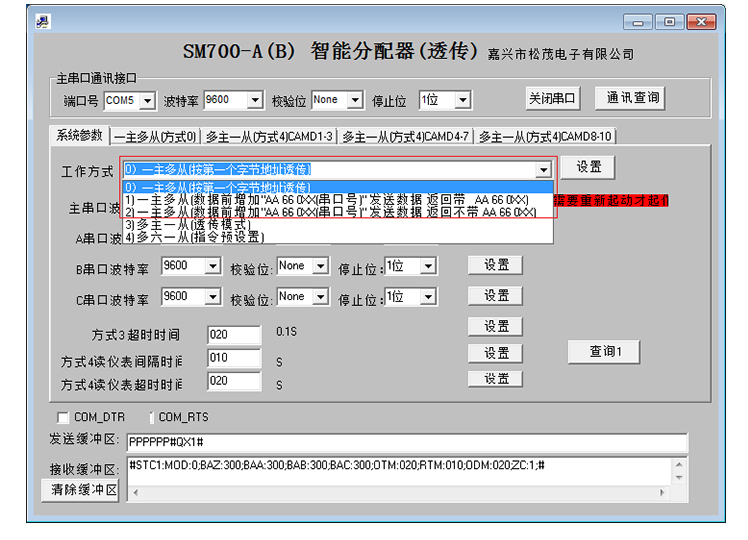Click the 方式3超时时间 input field
Image resolution: width=748 pixels, height=540 pixels.
pos(233,334)
